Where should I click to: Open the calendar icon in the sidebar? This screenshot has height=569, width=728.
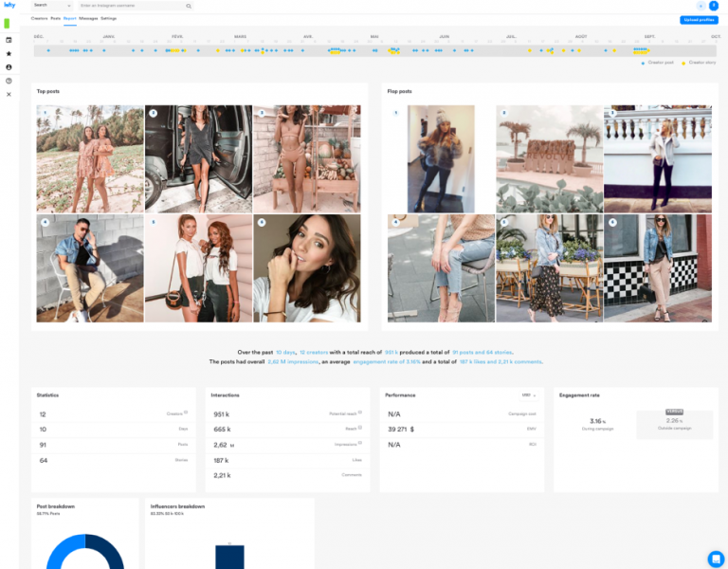point(9,40)
